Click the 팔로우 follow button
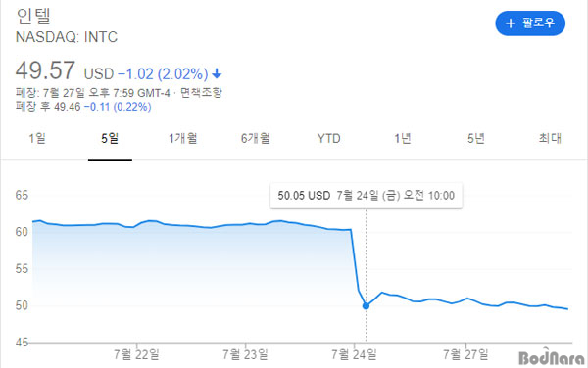This screenshot has height=368, width=588. (x=530, y=23)
